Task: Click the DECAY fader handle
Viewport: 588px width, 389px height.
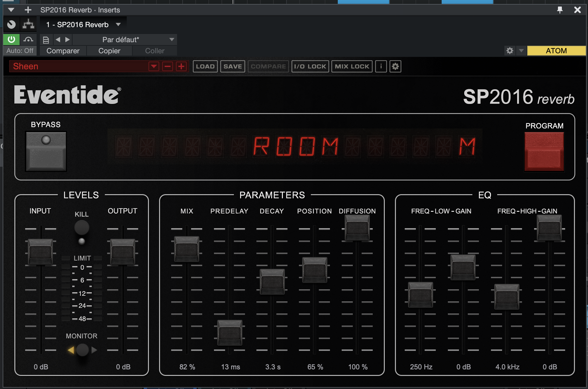Action: [272, 282]
